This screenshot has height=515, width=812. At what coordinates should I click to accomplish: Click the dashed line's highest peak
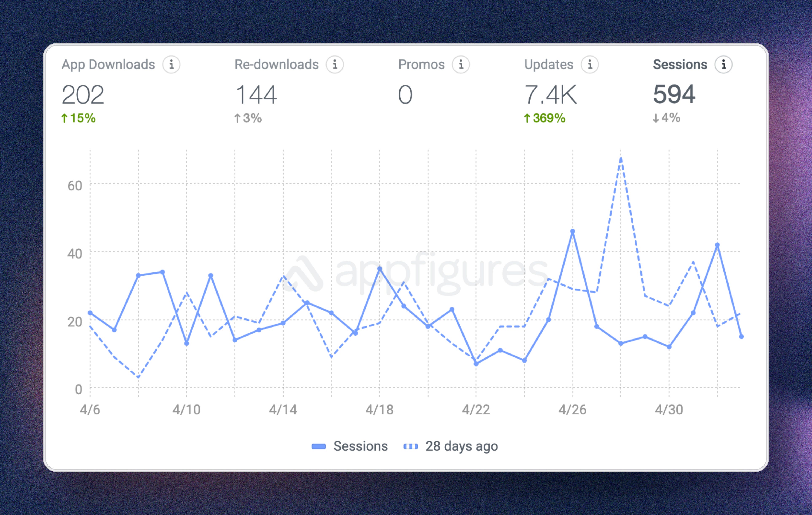[x=621, y=159]
